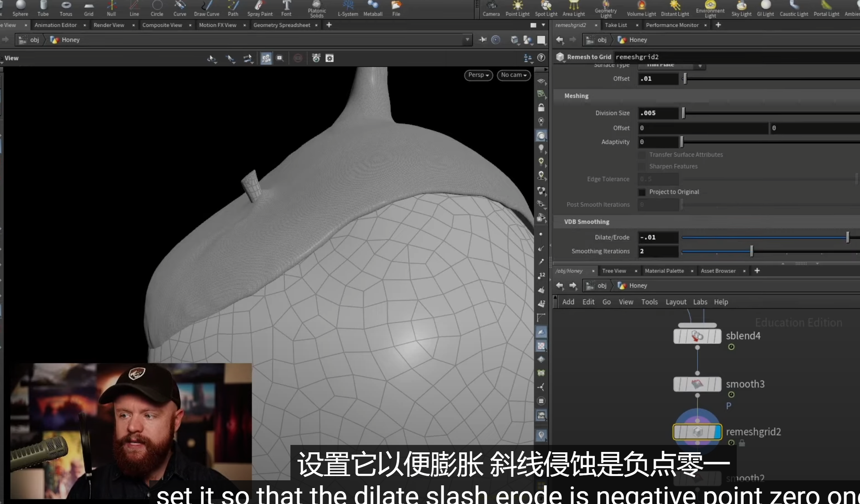Click the remeshgrid2 node in network
This screenshot has width=860, height=504.
coord(697,432)
